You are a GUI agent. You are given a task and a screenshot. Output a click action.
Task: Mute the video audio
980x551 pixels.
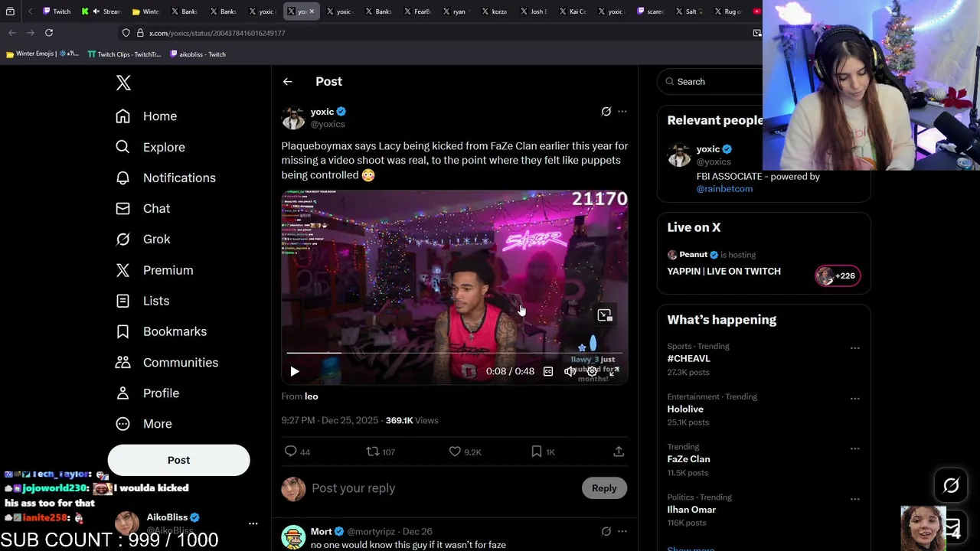click(570, 371)
